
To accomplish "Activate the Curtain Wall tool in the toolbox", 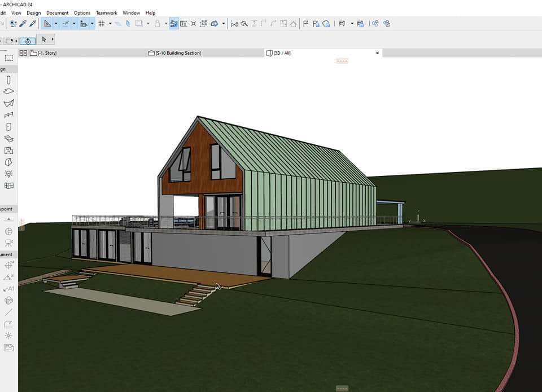I will pyautogui.click(x=8, y=186).
